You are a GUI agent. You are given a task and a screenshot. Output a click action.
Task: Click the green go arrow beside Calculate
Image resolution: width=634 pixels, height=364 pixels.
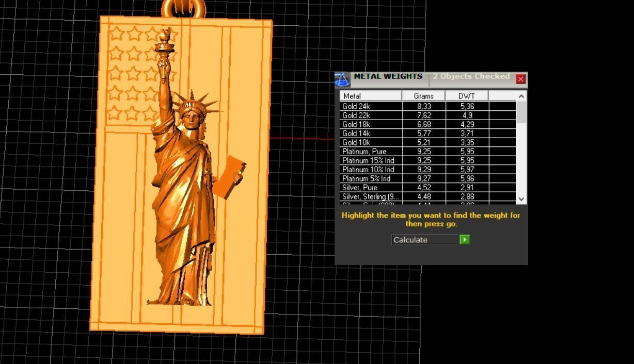465,240
